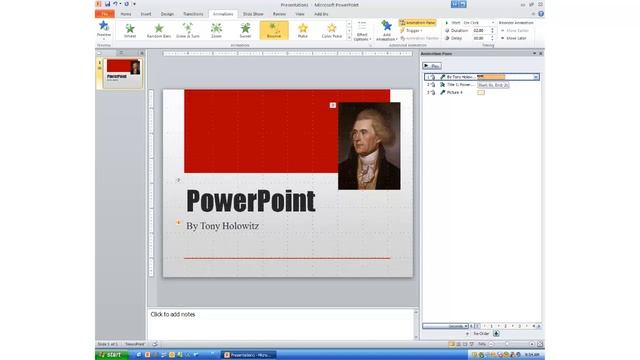Apply the Grow & Turn animation
Image resolution: width=640 pixels, height=360 pixels.
[188, 30]
